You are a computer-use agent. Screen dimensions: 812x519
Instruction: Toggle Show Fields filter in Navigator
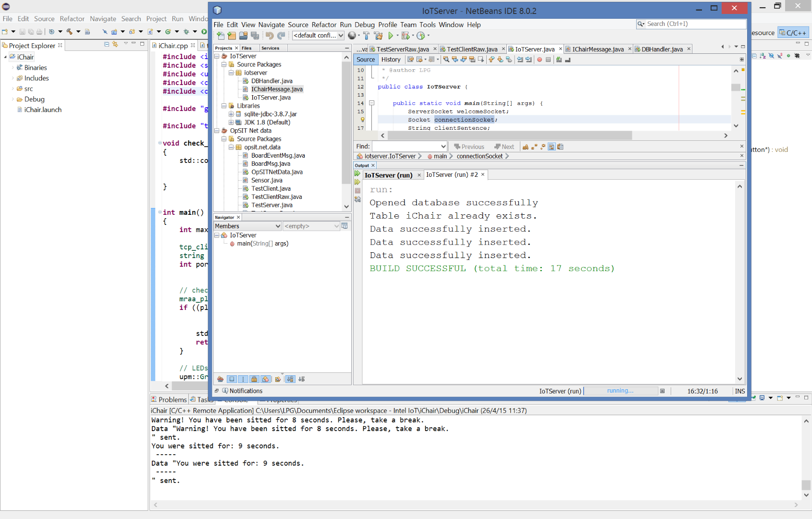pyautogui.click(x=232, y=379)
